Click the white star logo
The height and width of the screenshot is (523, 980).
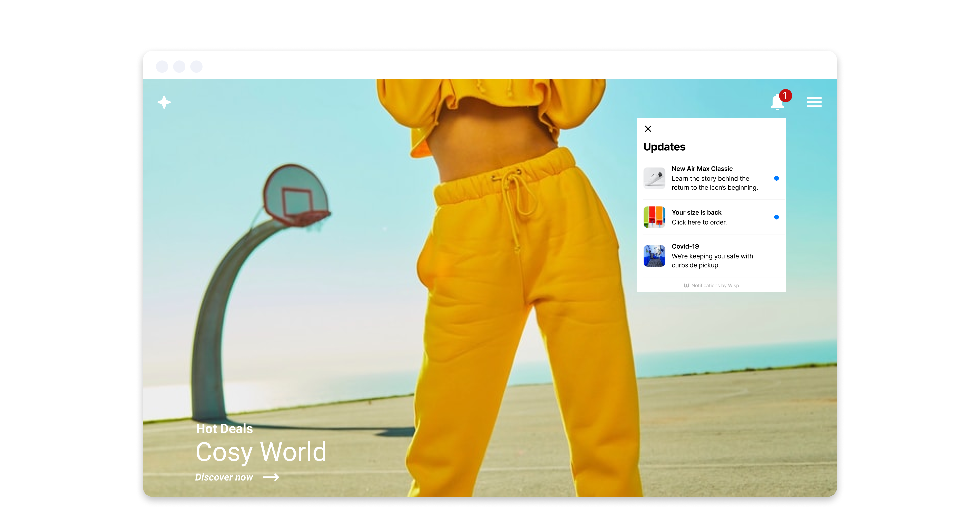click(164, 102)
